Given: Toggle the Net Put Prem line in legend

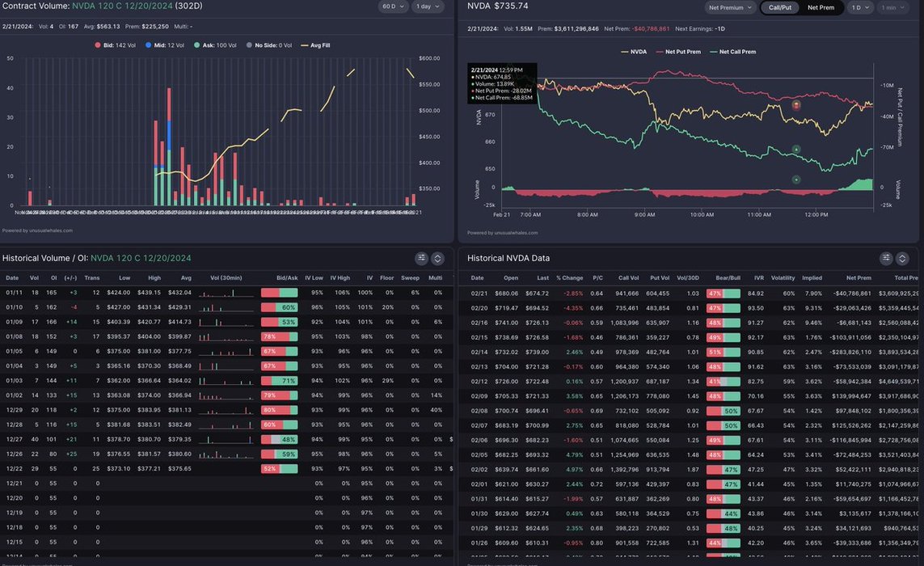Looking at the screenshot, I should [678, 52].
